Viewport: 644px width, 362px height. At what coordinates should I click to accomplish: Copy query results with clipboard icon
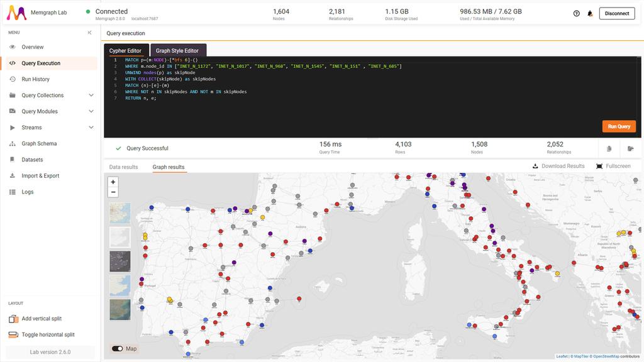(x=609, y=148)
